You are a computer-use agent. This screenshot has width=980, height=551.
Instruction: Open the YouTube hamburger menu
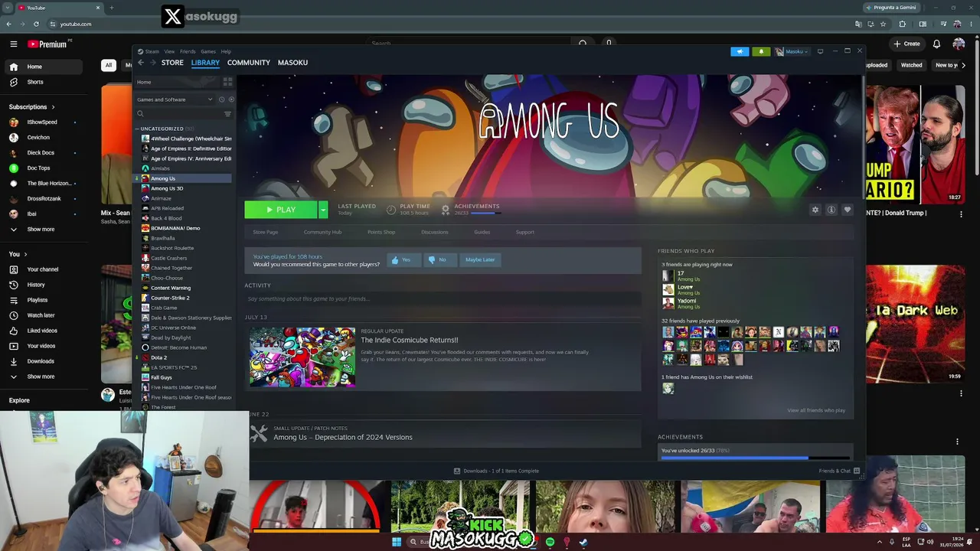coord(13,44)
